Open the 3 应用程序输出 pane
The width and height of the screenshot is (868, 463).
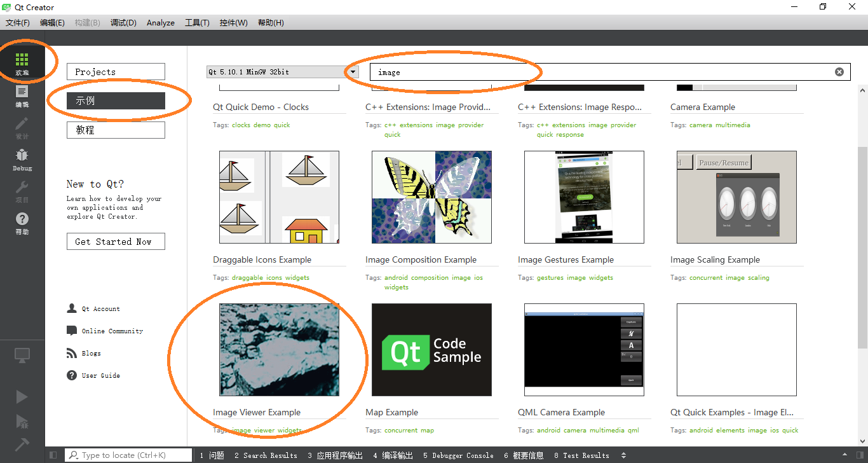pos(335,455)
